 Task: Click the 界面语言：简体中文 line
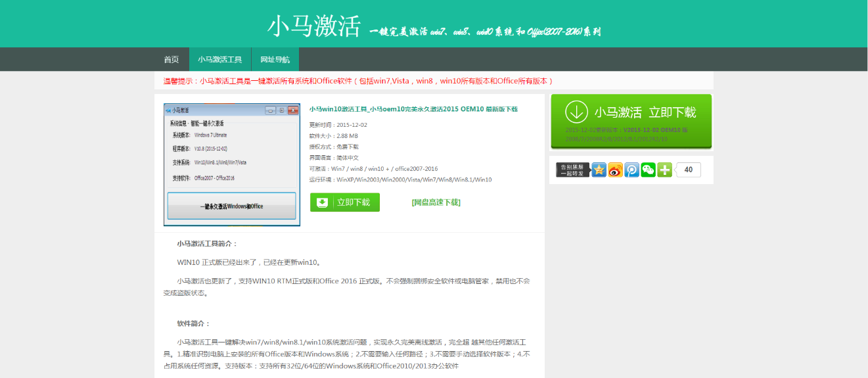[x=334, y=158]
